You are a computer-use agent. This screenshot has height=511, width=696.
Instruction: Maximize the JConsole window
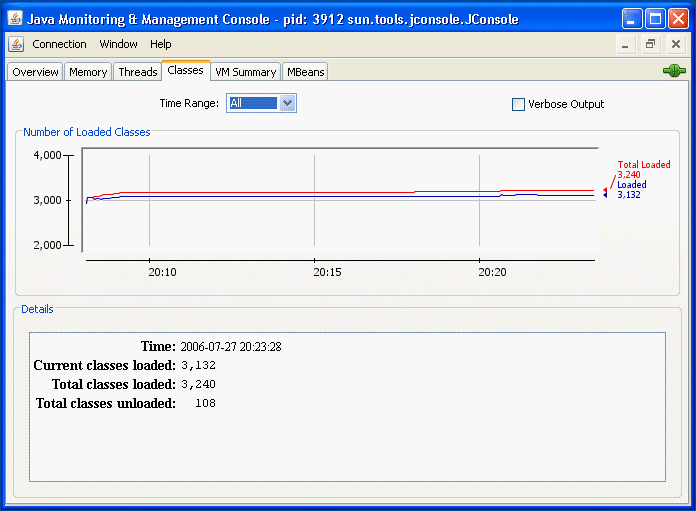click(x=654, y=18)
